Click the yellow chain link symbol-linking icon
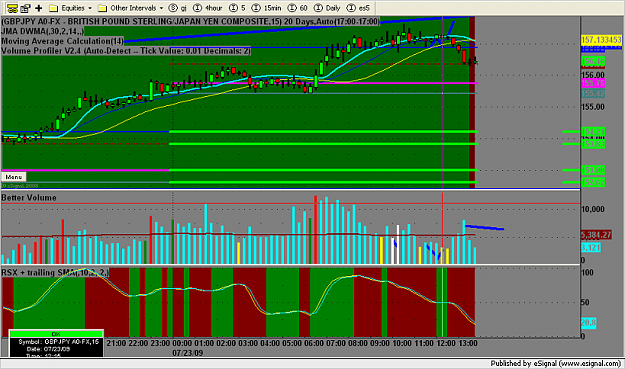Screen dimensions: 625x369 (x=12, y=8)
